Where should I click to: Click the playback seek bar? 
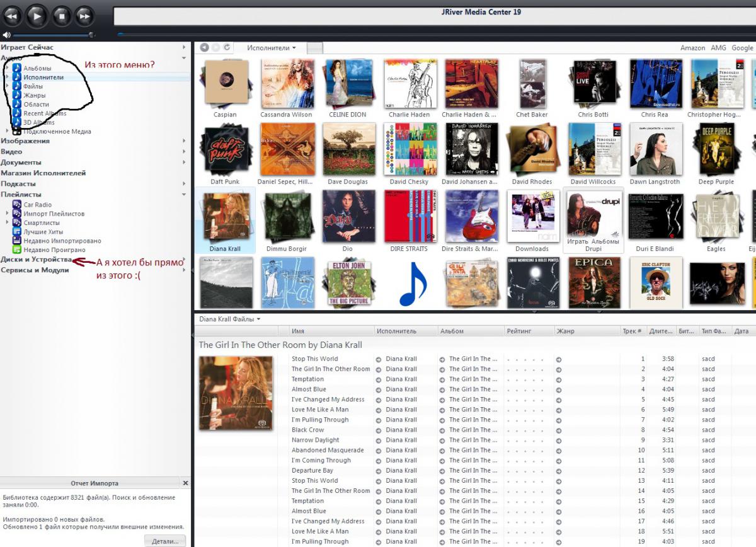pyautogui.click(x=436, y=34)
